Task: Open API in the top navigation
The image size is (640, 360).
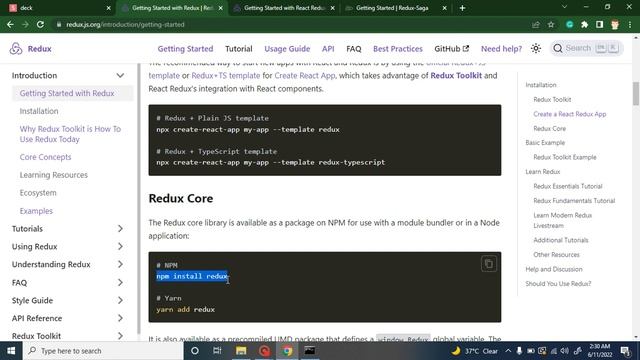Action: point(328,49)
